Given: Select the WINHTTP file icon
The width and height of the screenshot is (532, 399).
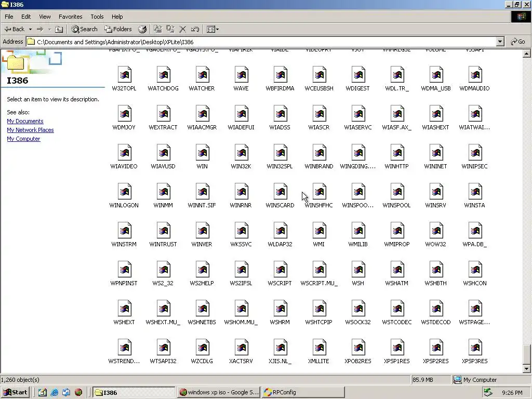Looking at the screenshot, I should tap(397, 152).
